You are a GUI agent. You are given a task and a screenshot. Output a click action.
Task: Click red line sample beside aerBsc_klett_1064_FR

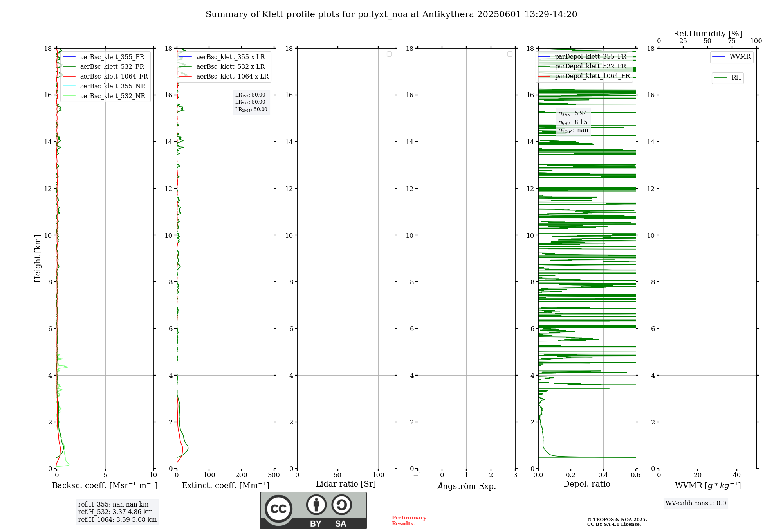pyautogui.click(x=69, y=76)
